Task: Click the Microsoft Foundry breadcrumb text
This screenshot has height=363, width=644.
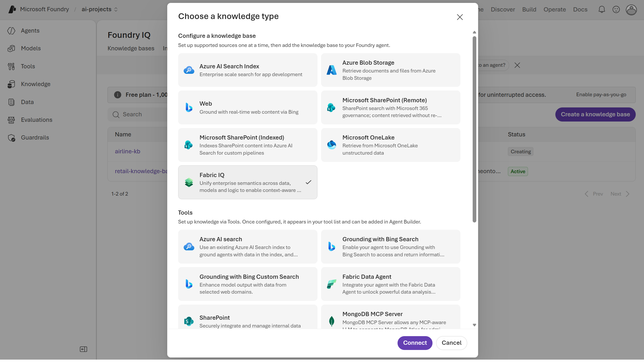Action: click(x=44, y=9)
